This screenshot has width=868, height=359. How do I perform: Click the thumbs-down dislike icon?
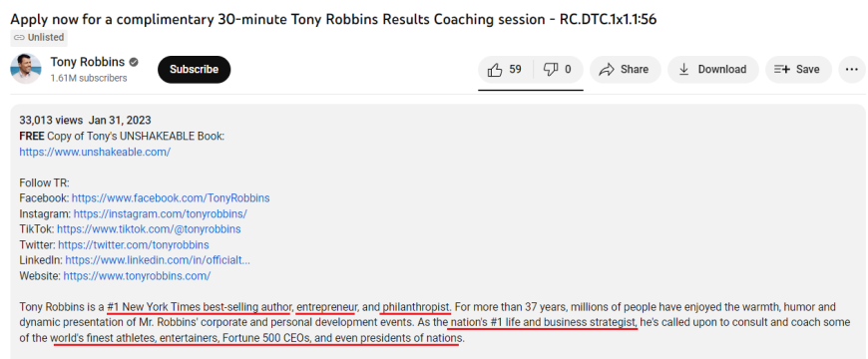[x=551, y=69]
